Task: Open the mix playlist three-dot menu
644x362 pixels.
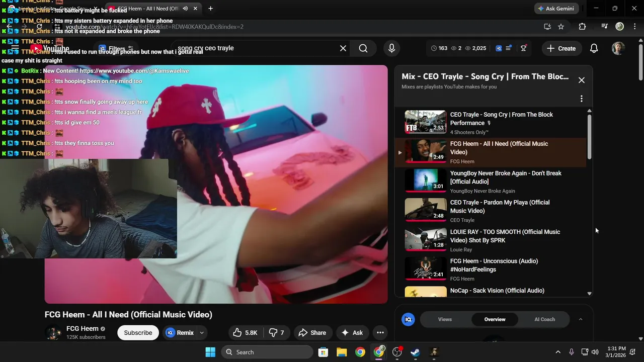Action: (581, 99)
